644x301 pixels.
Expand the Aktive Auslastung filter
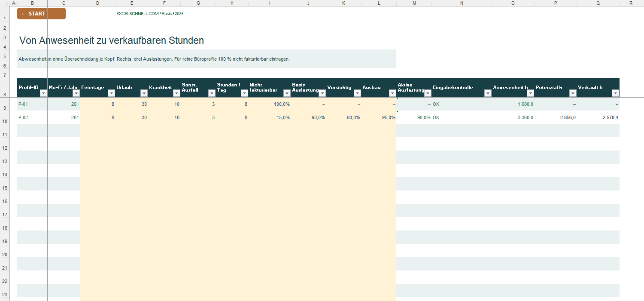(x=428, y=93)
